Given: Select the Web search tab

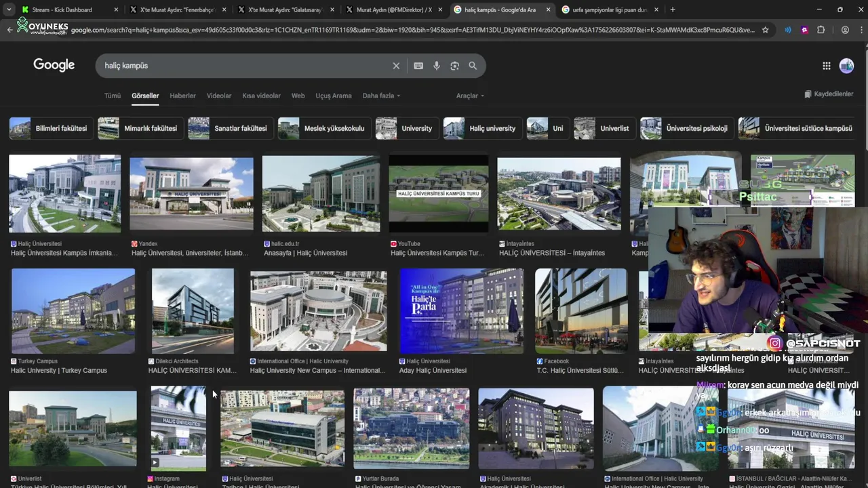Looking at the screenshot, I should coord(298,96).
